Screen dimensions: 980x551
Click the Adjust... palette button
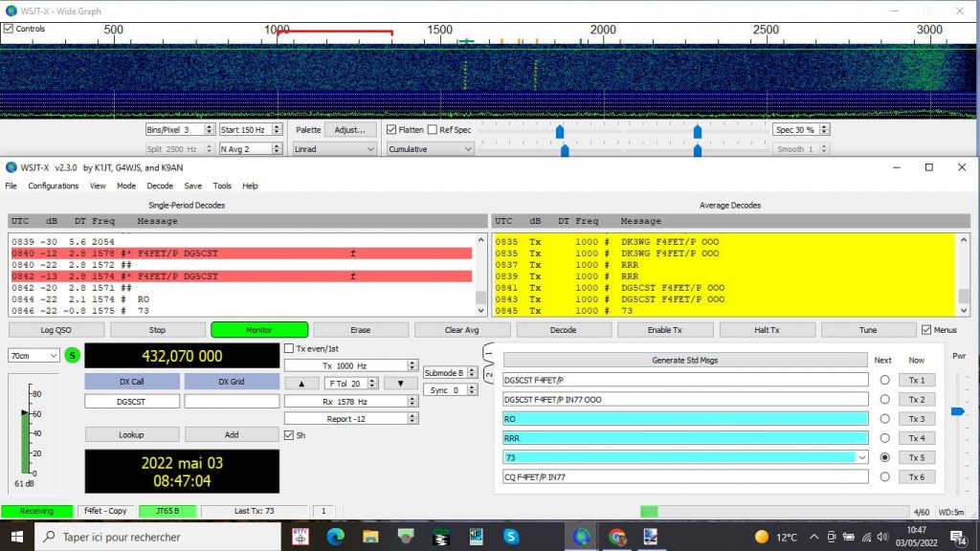350,130
